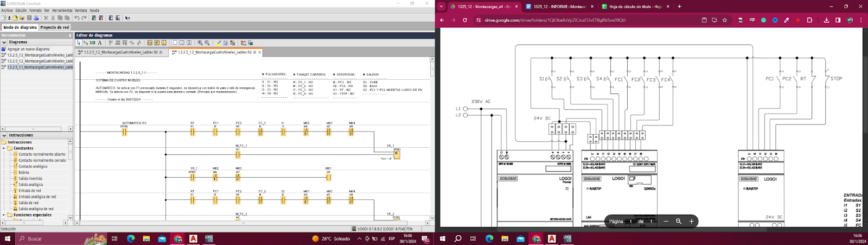Bookmark the Drive page with star icon
The width and height of the screenshot is (868, 245).
click(x=725, y=20)
